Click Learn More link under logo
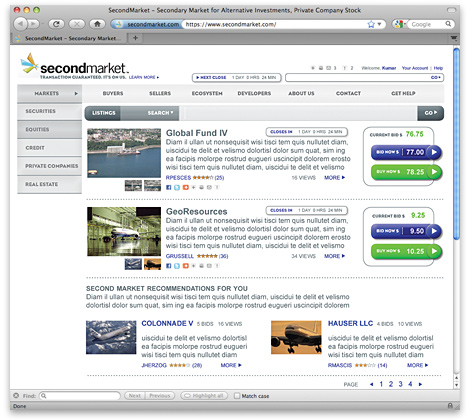 point(144,77)
